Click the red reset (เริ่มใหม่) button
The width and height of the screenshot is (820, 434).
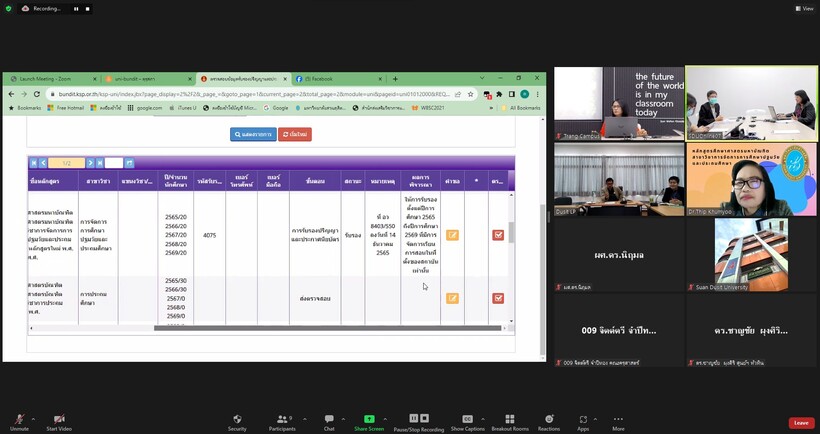(295, 134)
